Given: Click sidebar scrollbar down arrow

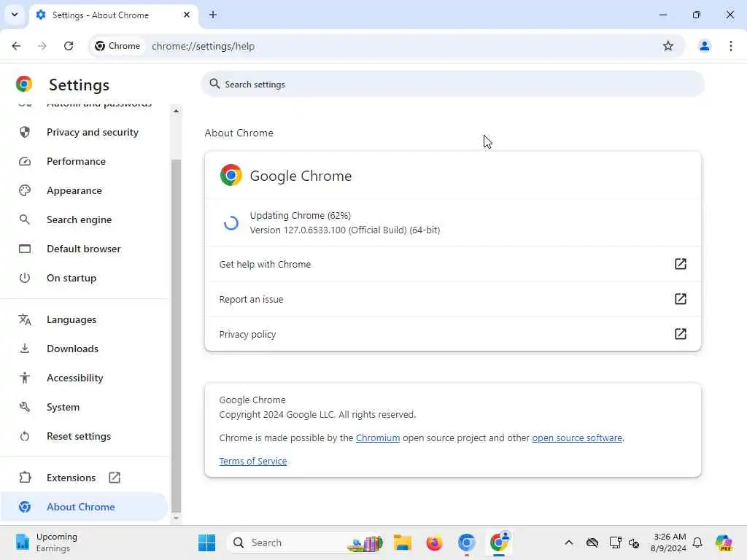Looking at the screenshot, I should 177,518.
